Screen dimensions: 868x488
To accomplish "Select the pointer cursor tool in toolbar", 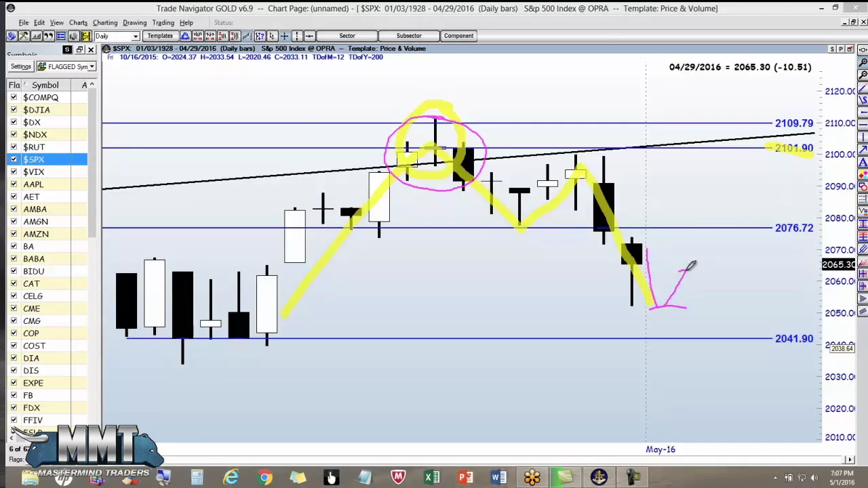I will (271, 36).
